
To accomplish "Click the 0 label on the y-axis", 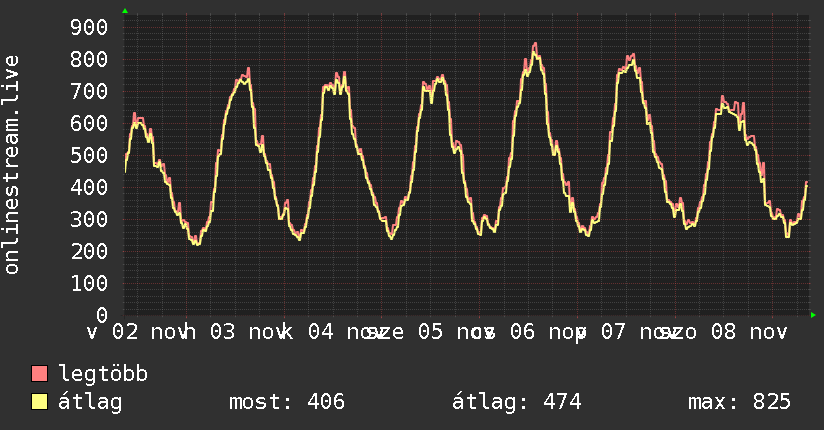I will 102,315.
